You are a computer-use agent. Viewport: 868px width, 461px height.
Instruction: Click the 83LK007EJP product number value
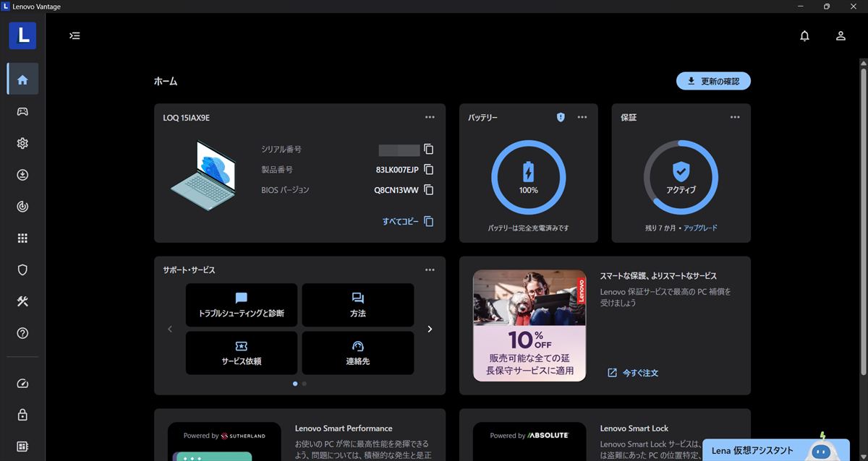[x=397, y=170]
